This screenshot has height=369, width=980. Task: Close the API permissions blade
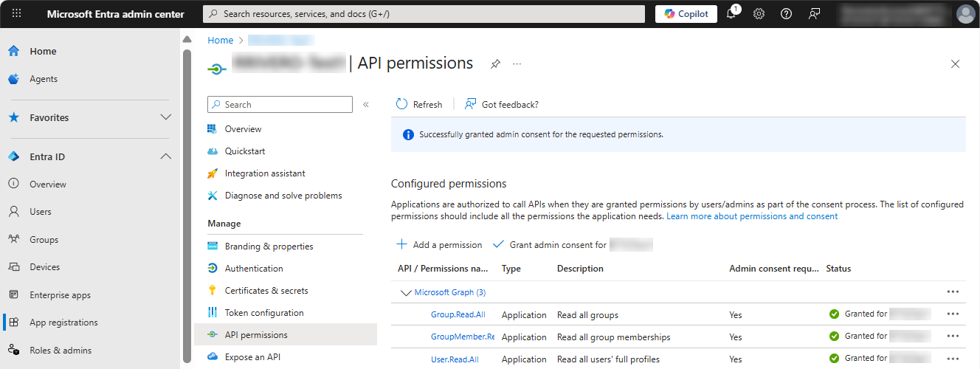[x=956, y=64]
